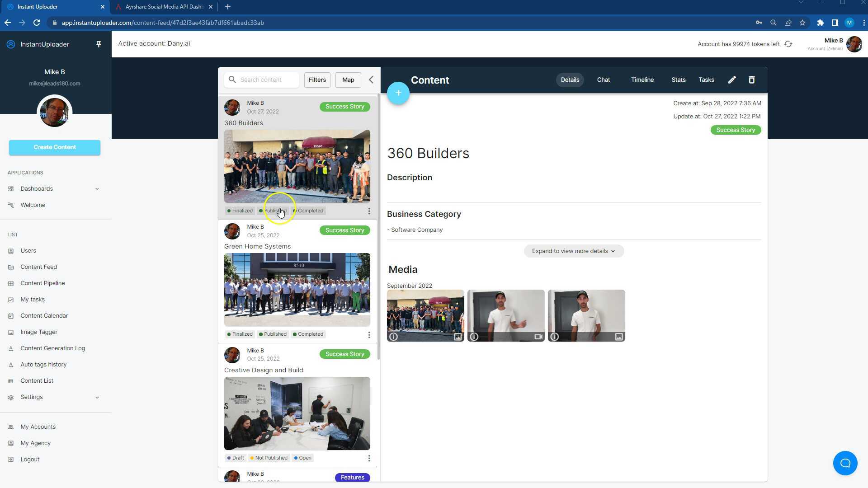The height and width of the screenshot is (488, 868).
Task: Open the Filters button
Action: click(317, 80)
